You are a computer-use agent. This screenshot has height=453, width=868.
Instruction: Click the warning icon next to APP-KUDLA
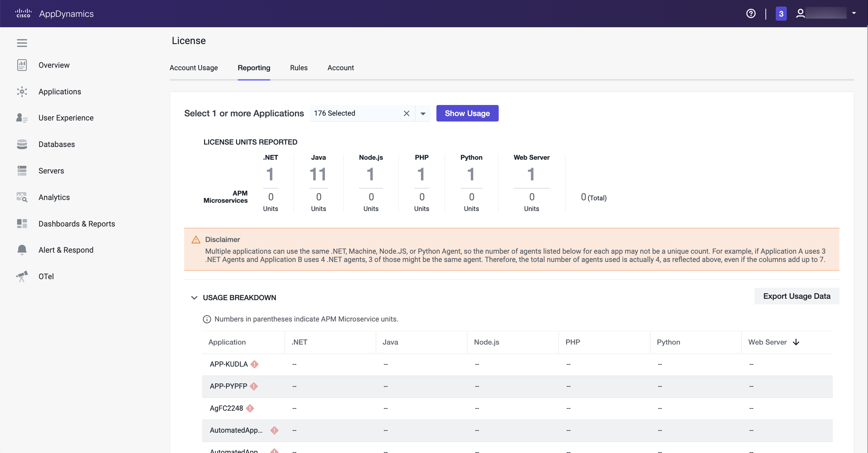254,364
